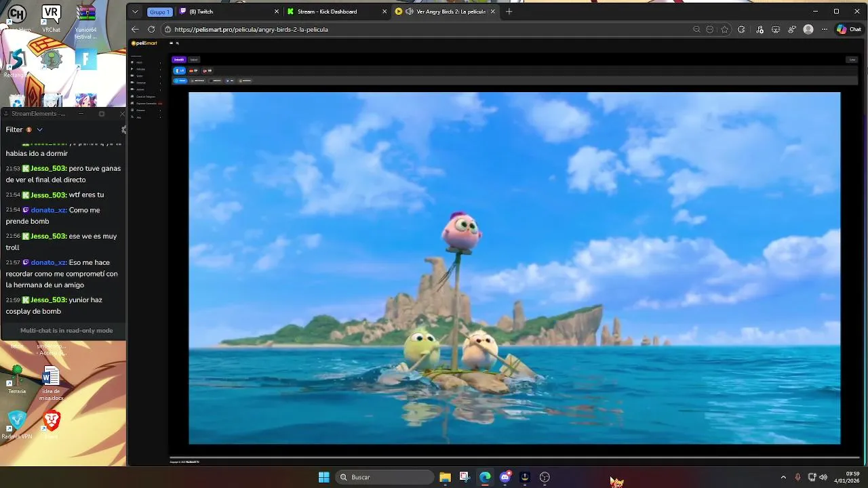This screenshot has width=868, height=488.
Task: Open the Clone Hero desktop shortcut
Action: tap(17, 17)
